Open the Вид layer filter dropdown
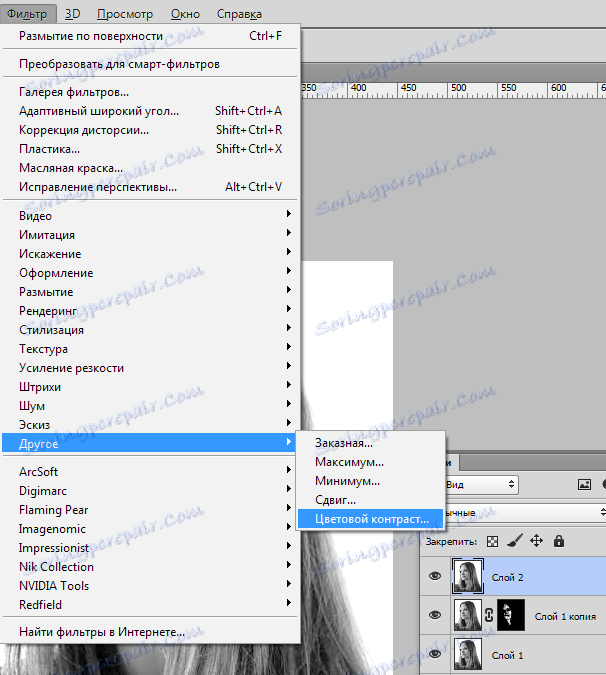The image size is (606, 675). (x=481, y=484)
